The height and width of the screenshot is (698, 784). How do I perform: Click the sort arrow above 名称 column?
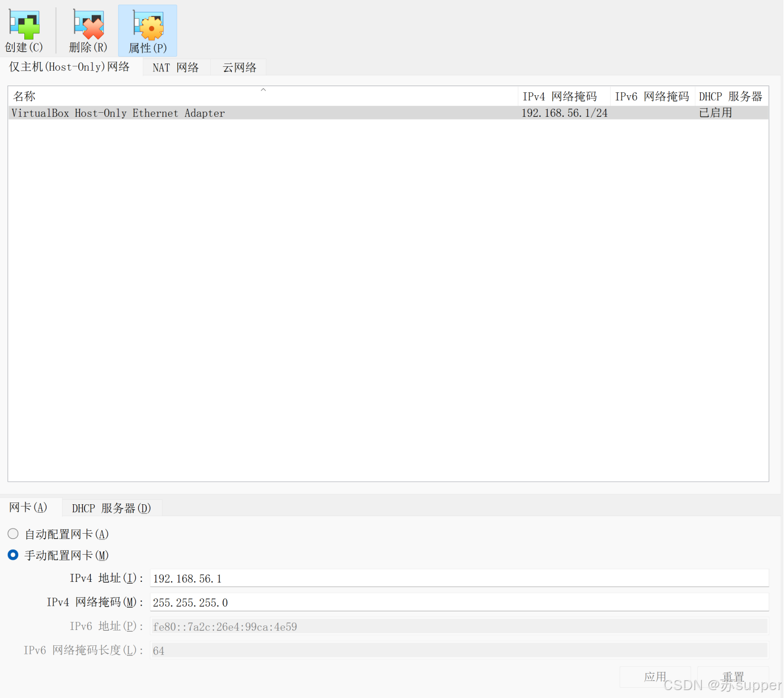coord(263,90)
